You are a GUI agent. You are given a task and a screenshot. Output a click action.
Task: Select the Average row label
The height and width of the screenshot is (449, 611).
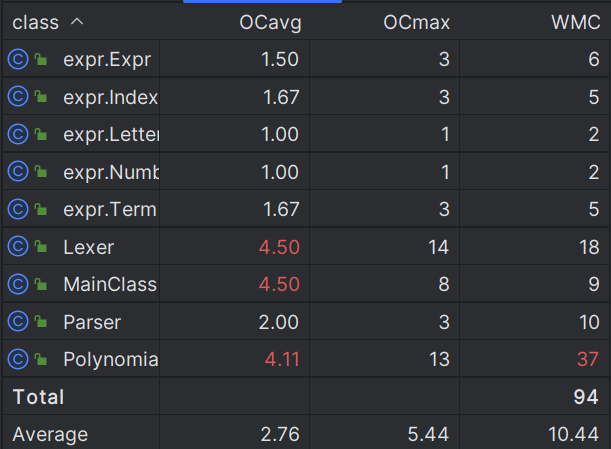click(50, 434)
